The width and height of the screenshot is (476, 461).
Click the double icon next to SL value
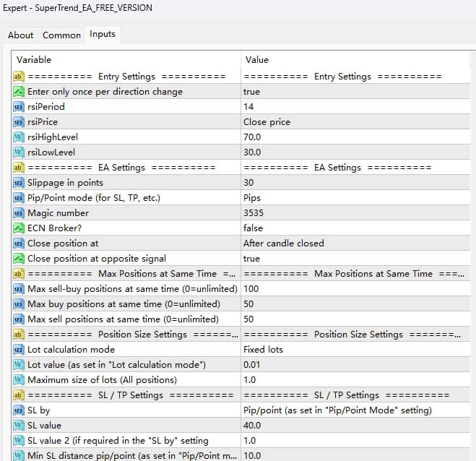coord(19,426)
